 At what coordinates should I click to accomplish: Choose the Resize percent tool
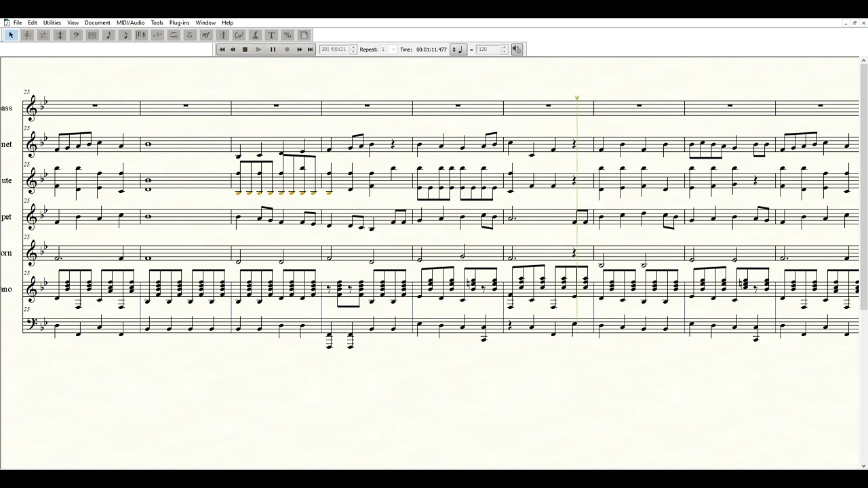pyautogui.click(x=288, y=35)
